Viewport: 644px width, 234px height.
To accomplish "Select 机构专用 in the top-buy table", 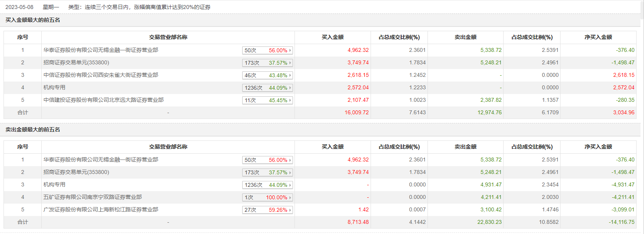I will [54, 88].
